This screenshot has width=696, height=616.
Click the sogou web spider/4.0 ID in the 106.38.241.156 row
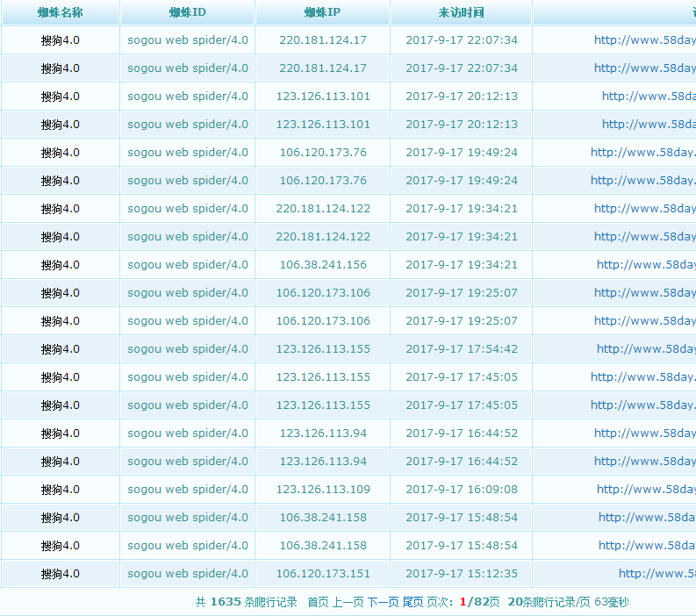pyautogui.click(x=188, y=265)
